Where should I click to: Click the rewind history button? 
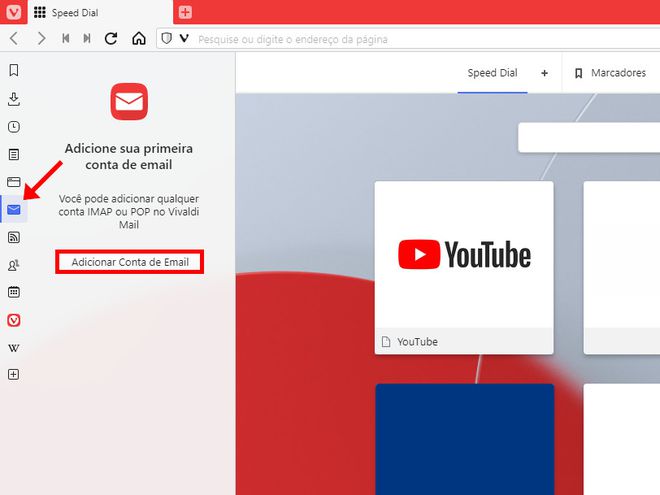[65, 39]
